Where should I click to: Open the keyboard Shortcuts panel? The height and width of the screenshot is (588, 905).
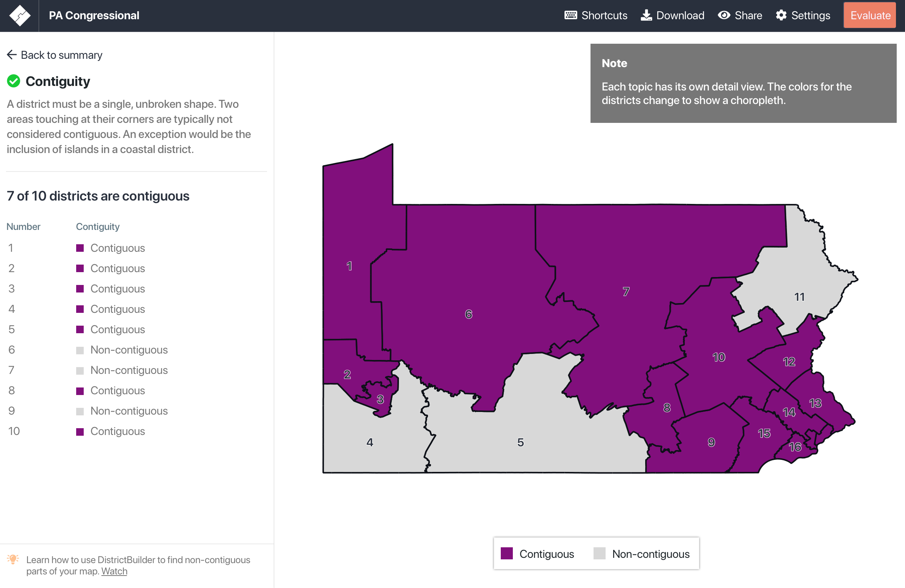595,15
